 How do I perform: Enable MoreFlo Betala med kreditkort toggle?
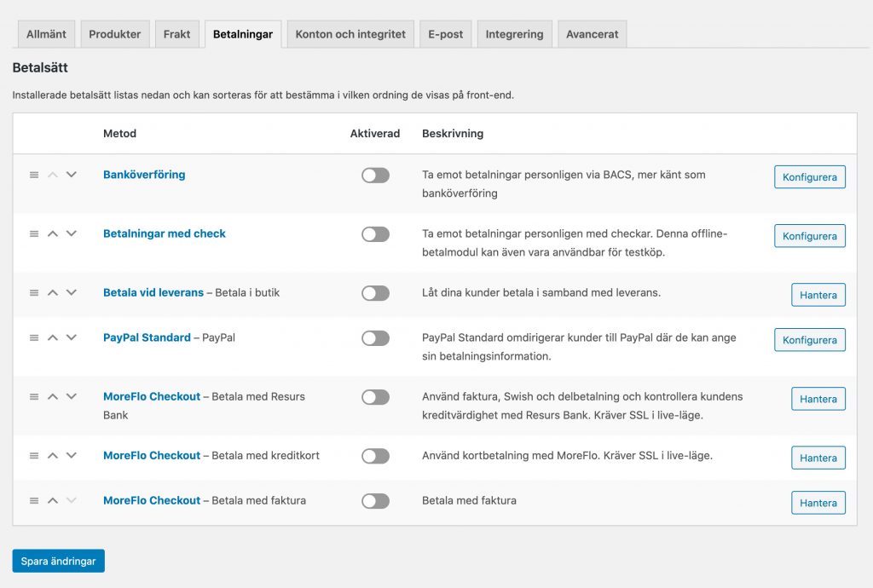point(375,456)
